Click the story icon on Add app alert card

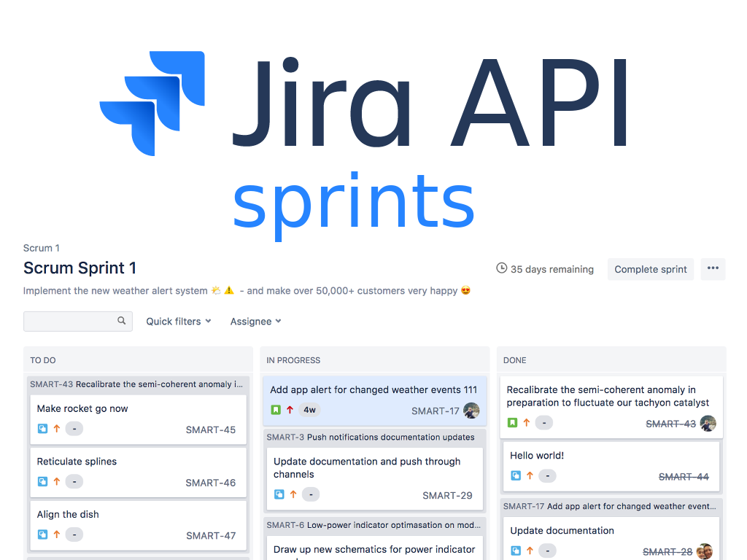(276, 410)
